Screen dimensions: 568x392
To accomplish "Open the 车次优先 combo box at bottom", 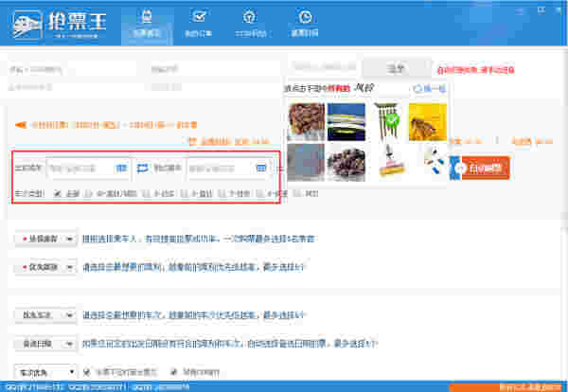I will 45,372.
